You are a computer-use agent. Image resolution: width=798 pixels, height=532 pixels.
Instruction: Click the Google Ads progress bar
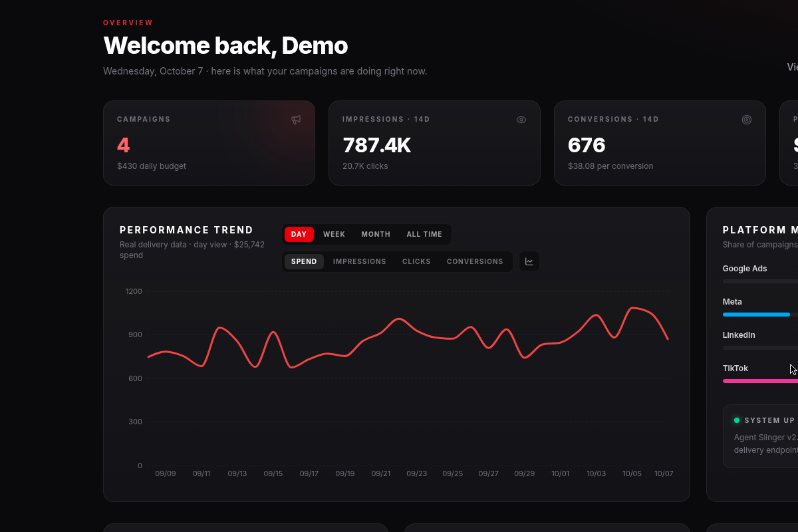[x=760, y=281]
